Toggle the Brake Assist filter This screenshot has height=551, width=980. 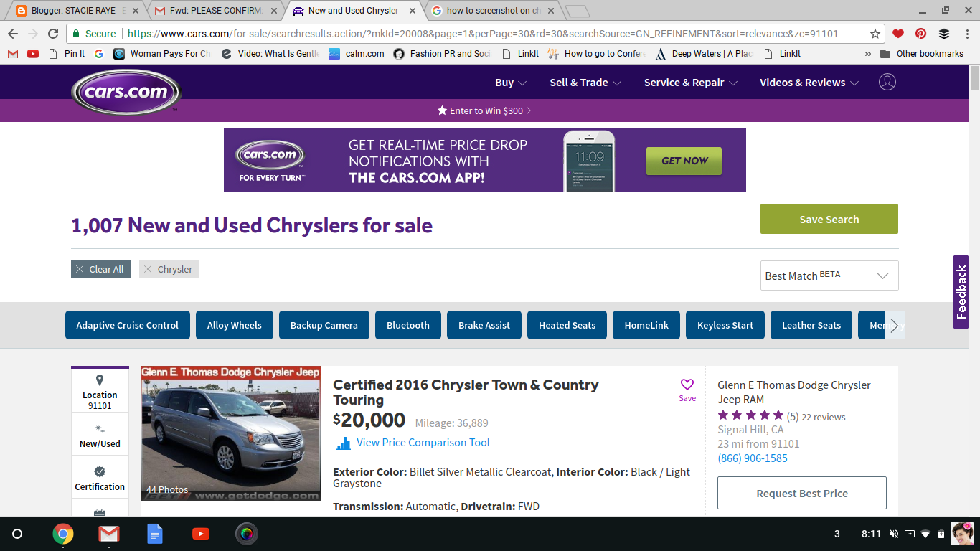point(484,325)
